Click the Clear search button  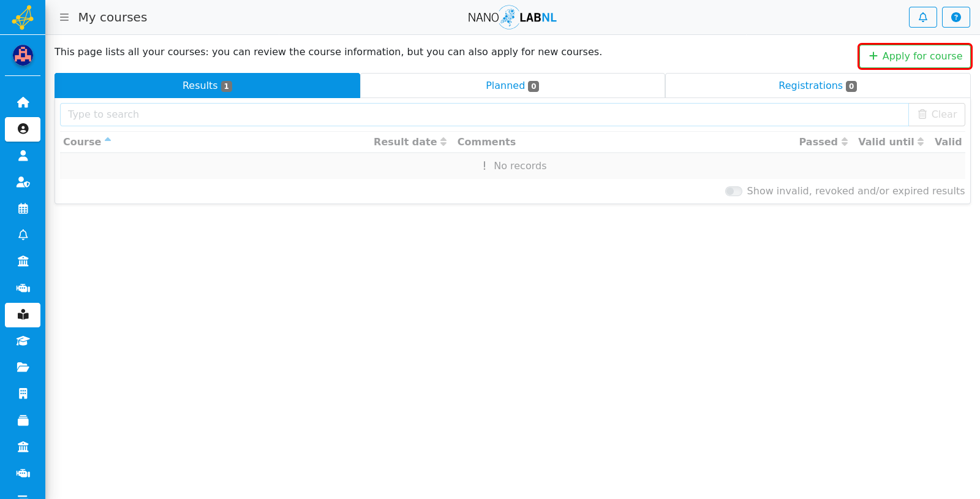[937, 115]
